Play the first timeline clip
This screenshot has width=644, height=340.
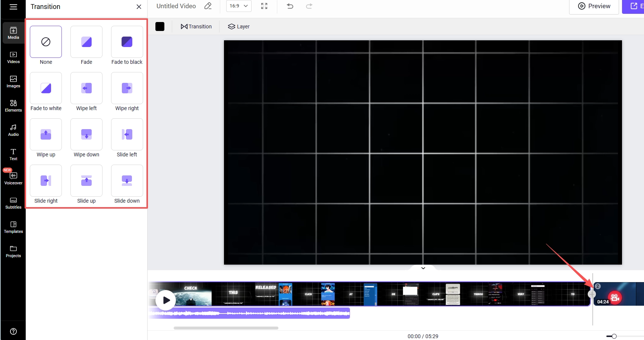tap(165, 300)
